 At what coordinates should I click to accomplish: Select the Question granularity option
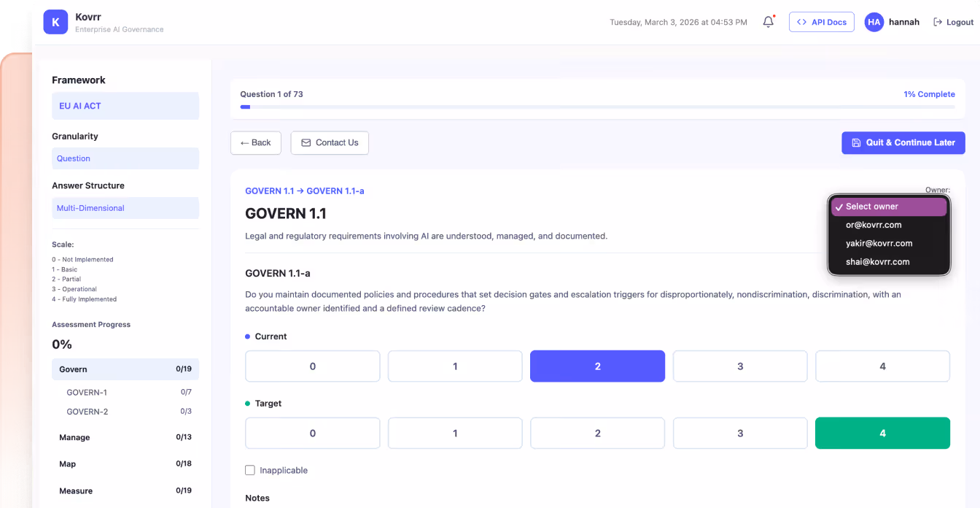coord(125,158)
